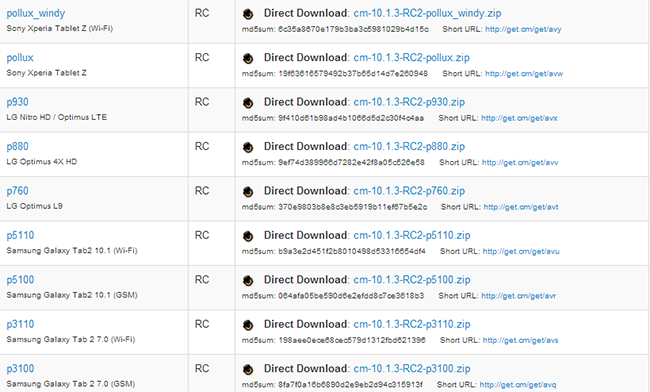Download cm-10.1.3-RC2-pollux.zip
Screen dimensions: 650x392
412,58
